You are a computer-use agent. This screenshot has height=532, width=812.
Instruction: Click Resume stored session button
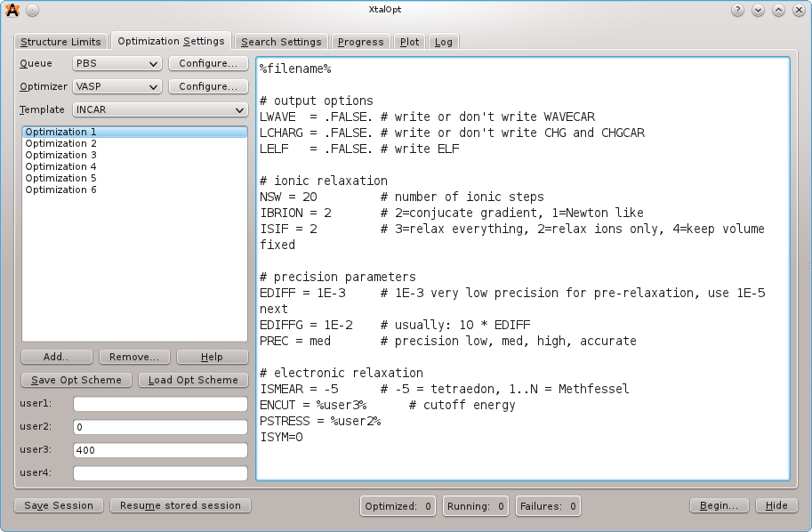181,505
